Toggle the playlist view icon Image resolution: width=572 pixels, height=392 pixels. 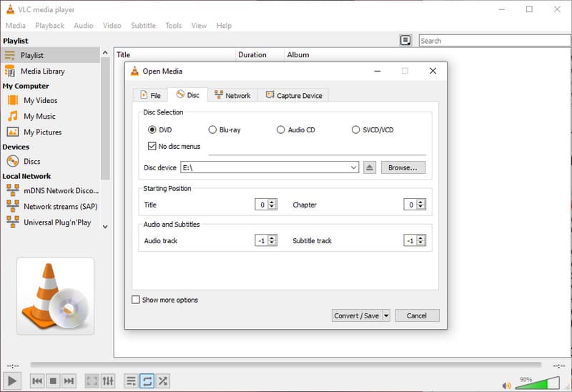(x=131, y=381)
